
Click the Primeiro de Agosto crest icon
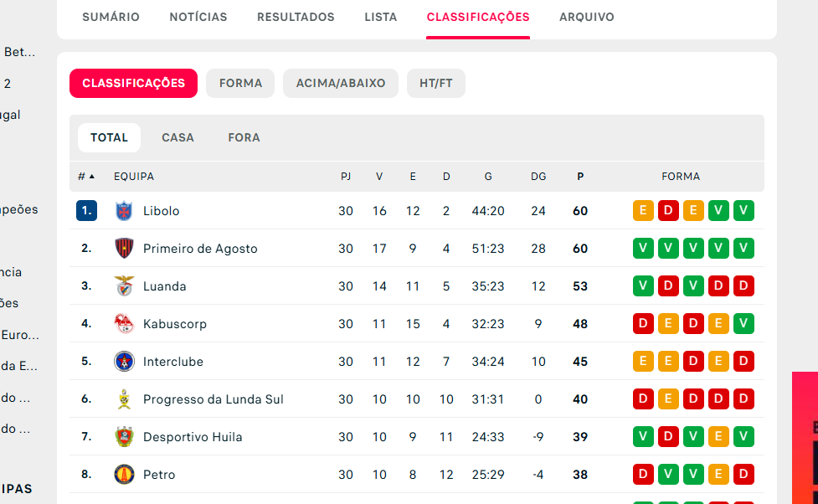pos(124,249)
